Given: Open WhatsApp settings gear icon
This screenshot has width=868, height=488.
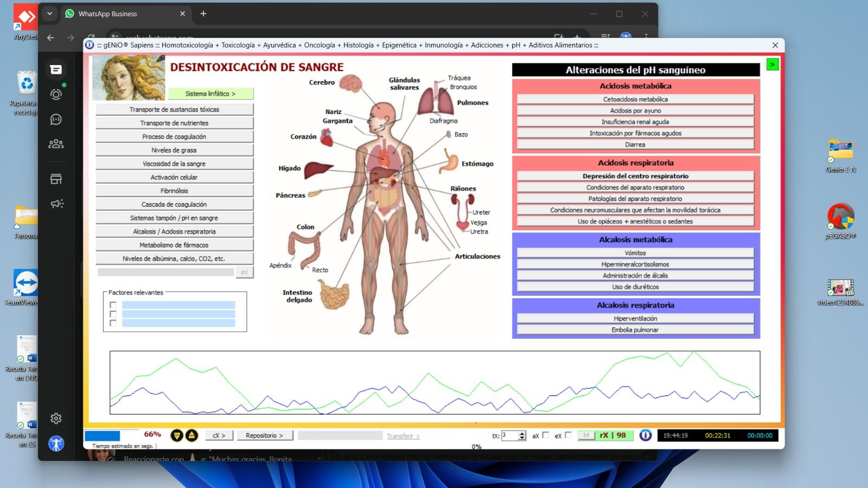Looking at the screenshot, I should point(56,419).
